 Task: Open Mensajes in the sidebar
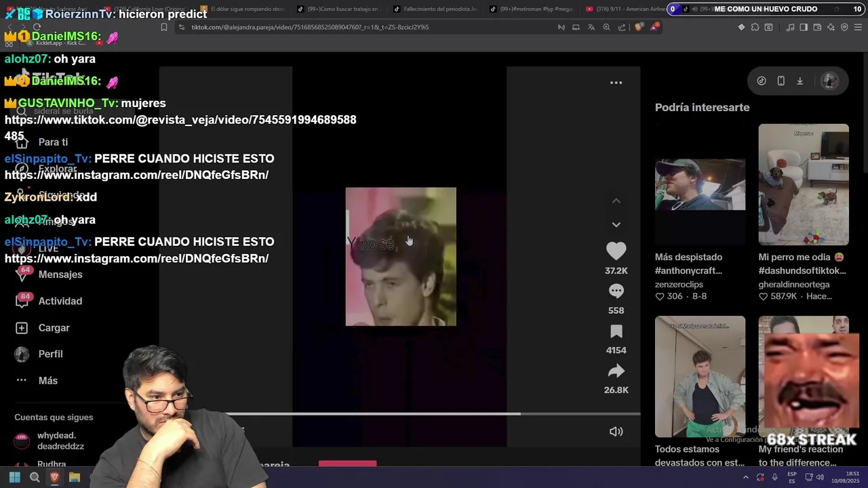point(60,274)
